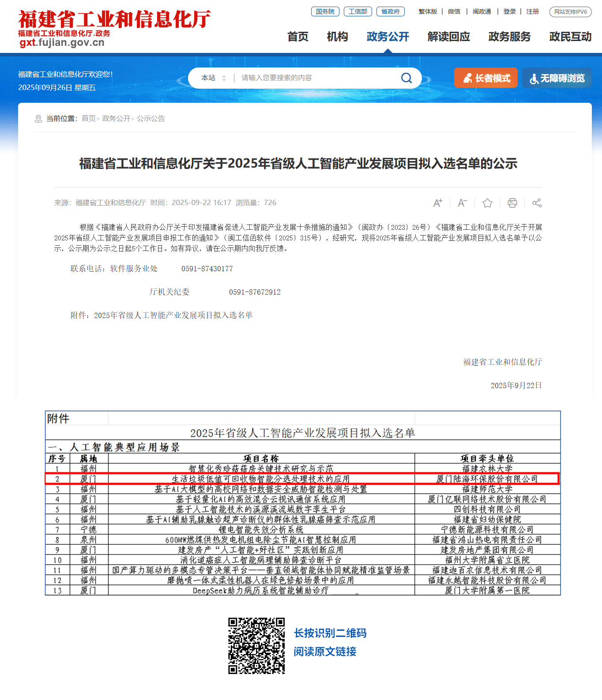Click the search magnifier icon
This screenshot has width=602, height=700.
(406, 78)
